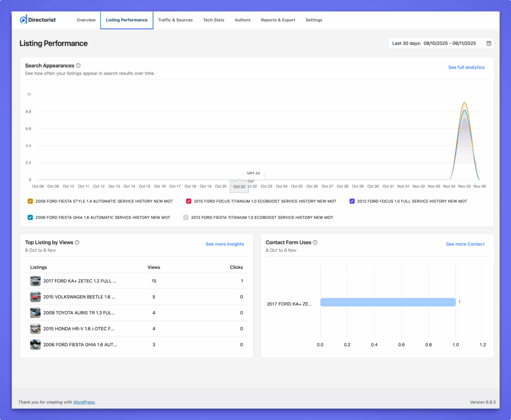
Task: Uncheck the 2009 Ford Fiesta Style legend checkbox
Action: (x=30, y=202)
